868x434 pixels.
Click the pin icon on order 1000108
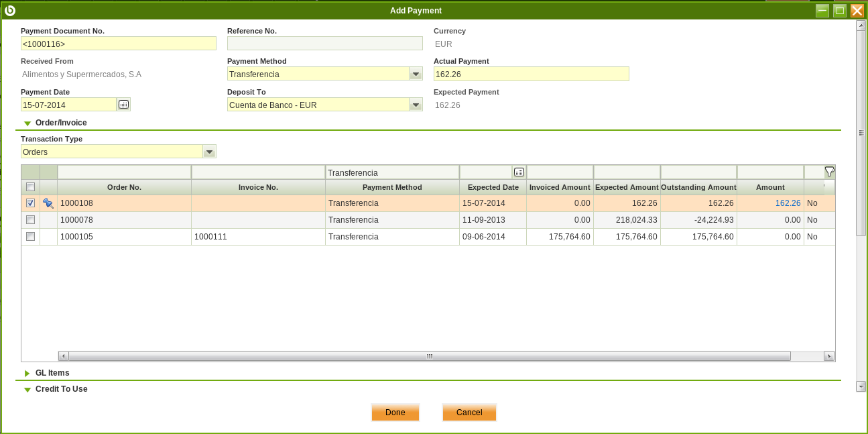[48, 203]
